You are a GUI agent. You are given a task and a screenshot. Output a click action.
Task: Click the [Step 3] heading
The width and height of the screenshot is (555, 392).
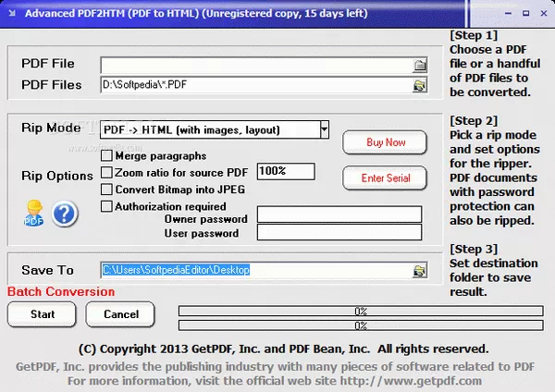click(x=474, y=249)
